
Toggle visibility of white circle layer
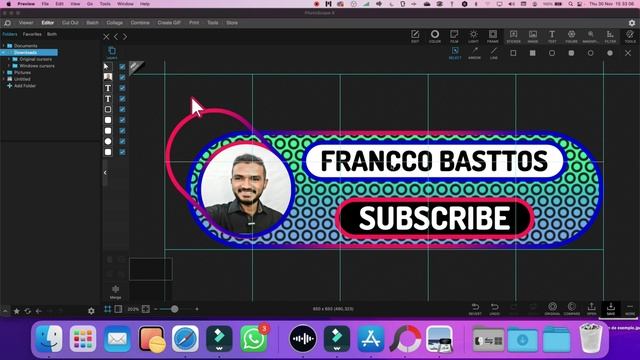click(x=122, y=141)
